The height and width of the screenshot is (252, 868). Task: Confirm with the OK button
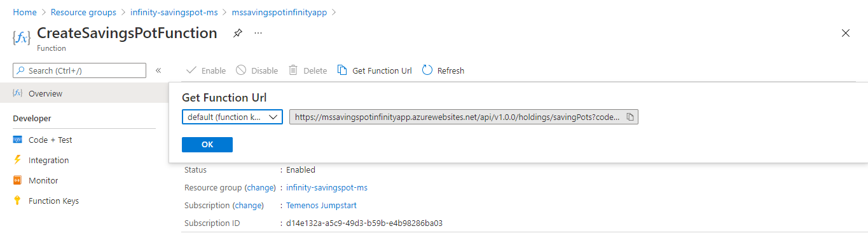[207, 145]
